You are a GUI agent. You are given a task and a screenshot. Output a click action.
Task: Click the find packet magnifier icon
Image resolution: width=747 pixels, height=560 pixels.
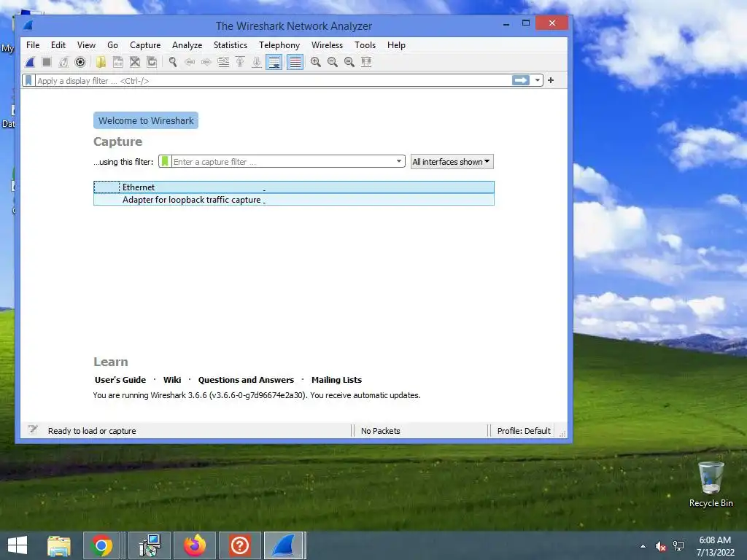pos(172,62)
